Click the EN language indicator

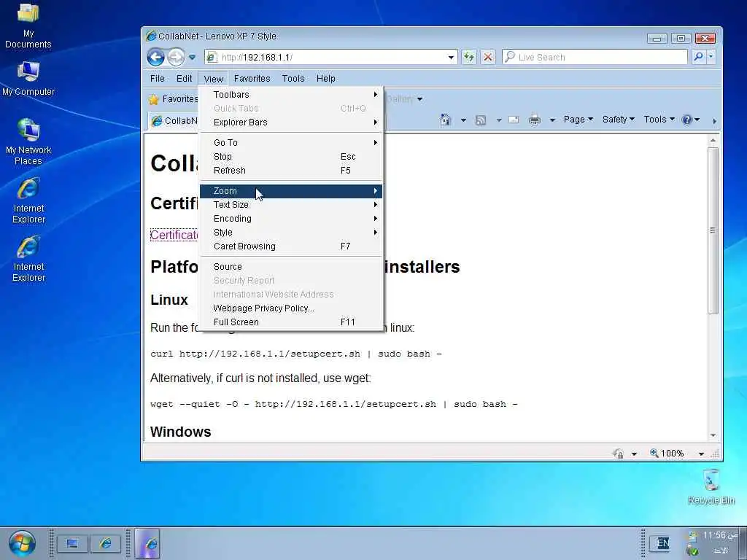[x=662, y=543]
